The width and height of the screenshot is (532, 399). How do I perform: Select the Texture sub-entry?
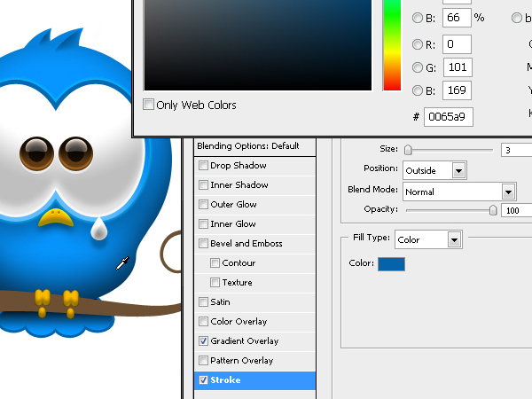pyautogui.click(x=254, y=283)
